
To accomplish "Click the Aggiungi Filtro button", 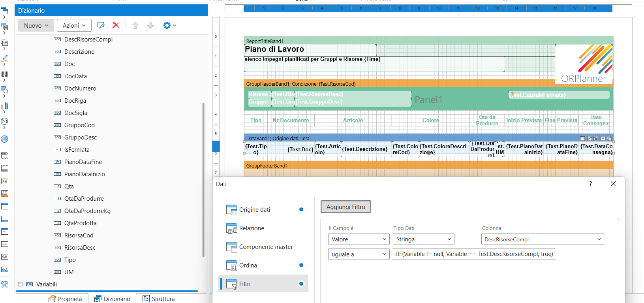I will click(345, 207).
